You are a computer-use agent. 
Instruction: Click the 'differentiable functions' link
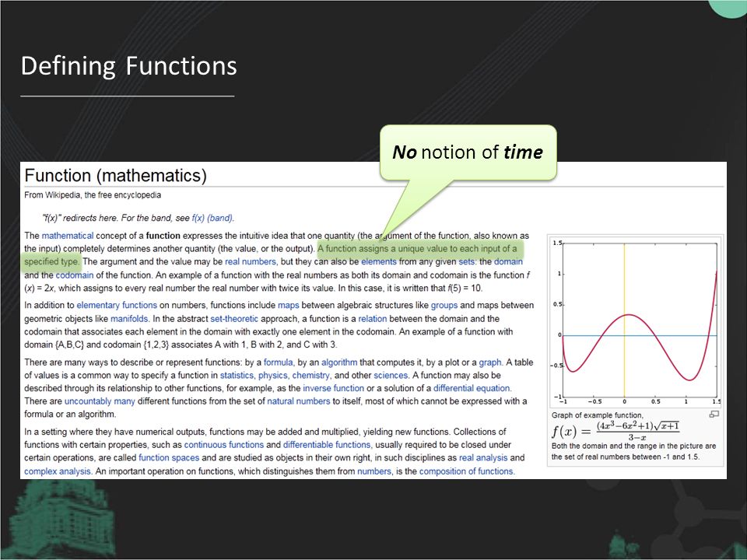coord(327,445)
